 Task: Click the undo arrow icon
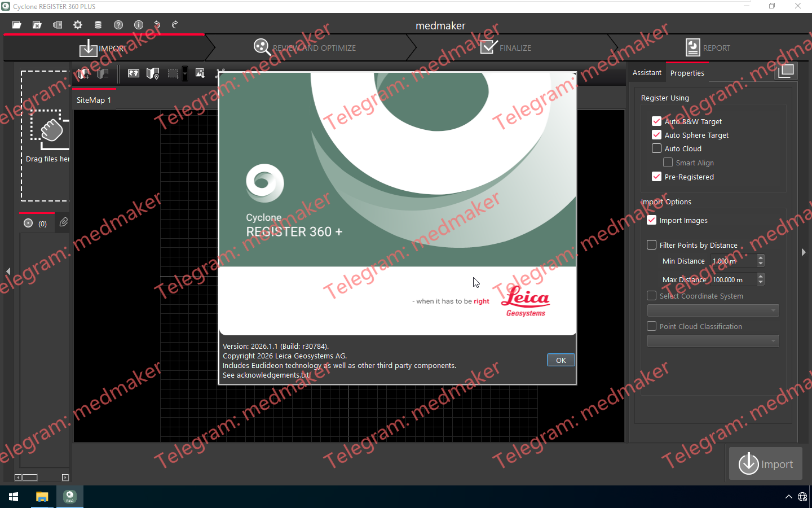pyautogui.click(x=157, y=25)
